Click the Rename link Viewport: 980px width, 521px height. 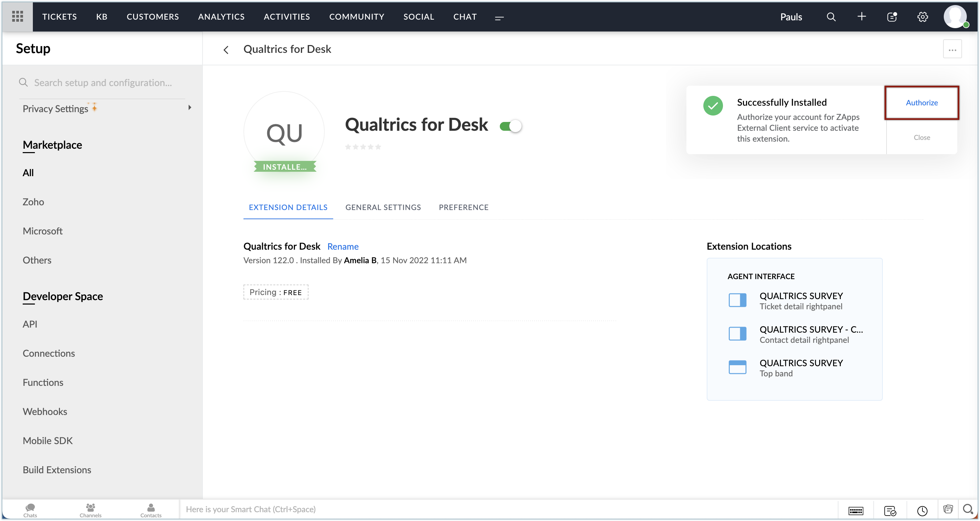343,247
